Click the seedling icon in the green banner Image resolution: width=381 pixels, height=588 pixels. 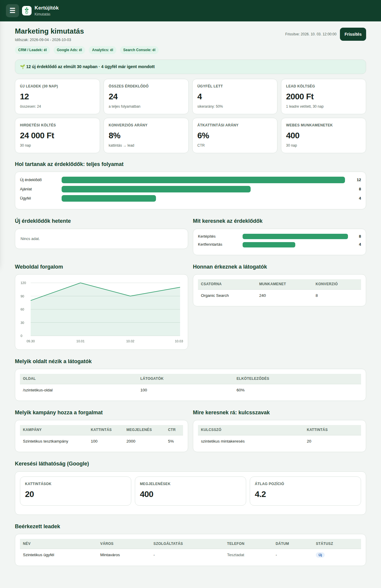click(22, 67)
